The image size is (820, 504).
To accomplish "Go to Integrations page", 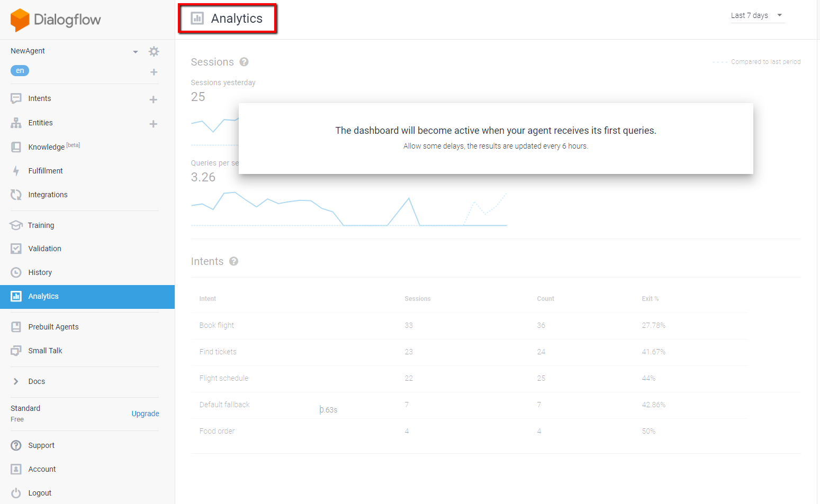I will point(48,195).
